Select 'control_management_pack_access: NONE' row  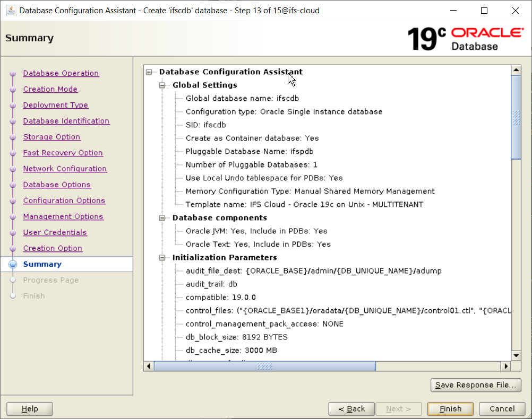[264, 324]
